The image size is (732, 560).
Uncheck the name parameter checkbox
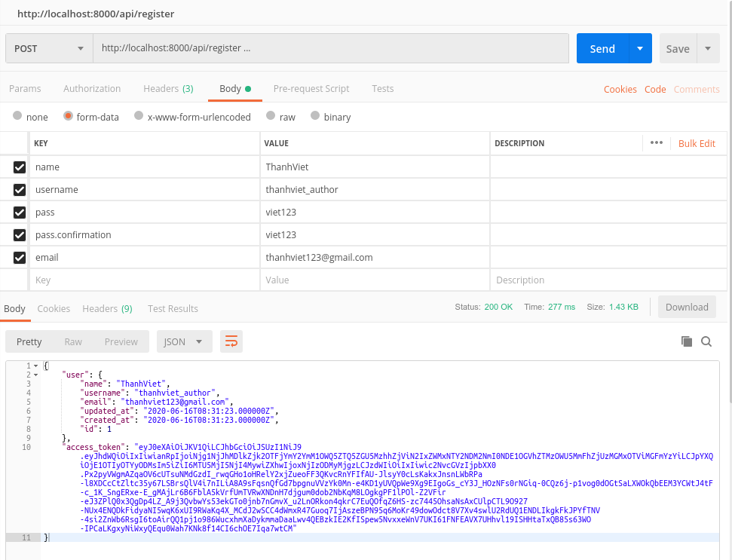tap(20, 167)
